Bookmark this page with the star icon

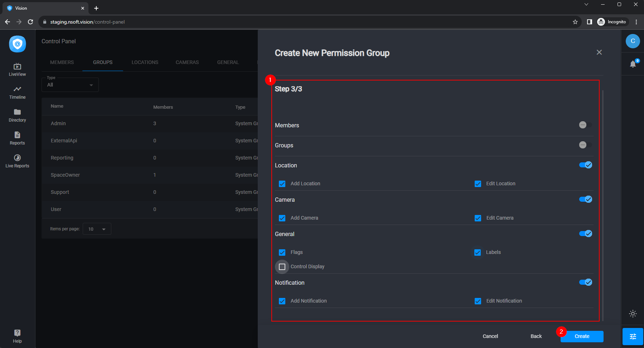(x=575, y=22)
